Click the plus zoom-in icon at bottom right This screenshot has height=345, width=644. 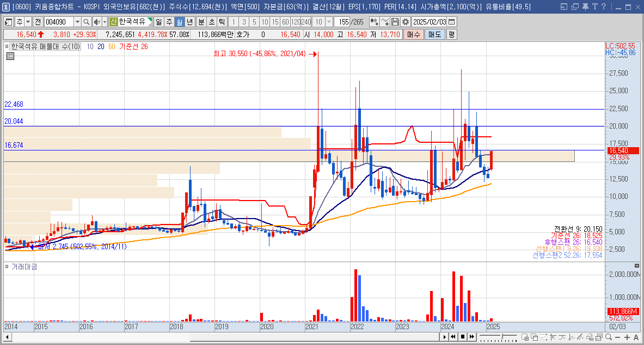click(627, 337)
